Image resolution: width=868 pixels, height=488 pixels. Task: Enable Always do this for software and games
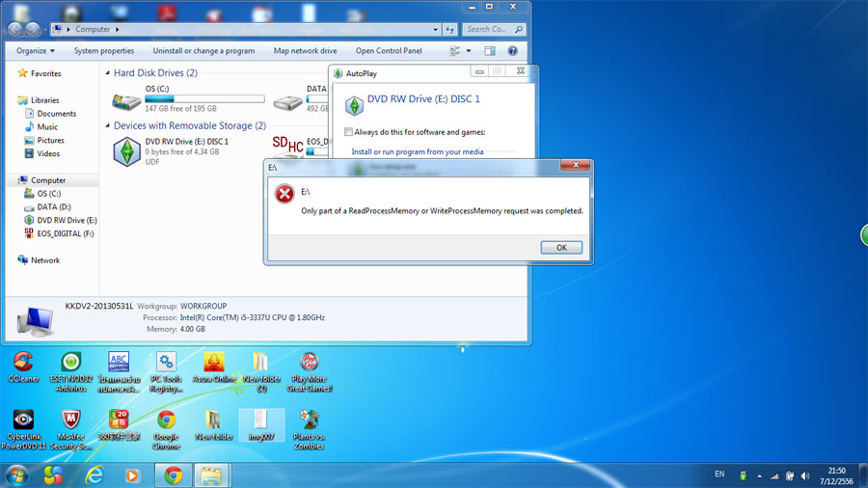click(349, 132)
